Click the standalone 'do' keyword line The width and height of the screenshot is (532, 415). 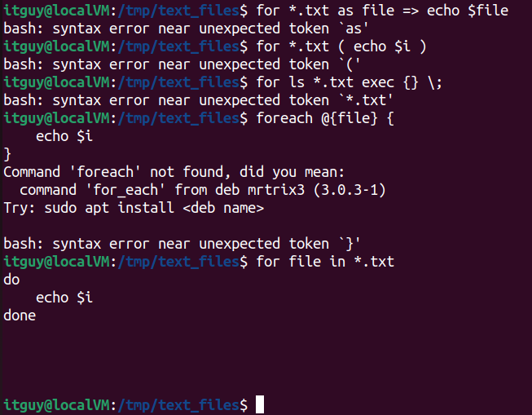tap(11, 280)
